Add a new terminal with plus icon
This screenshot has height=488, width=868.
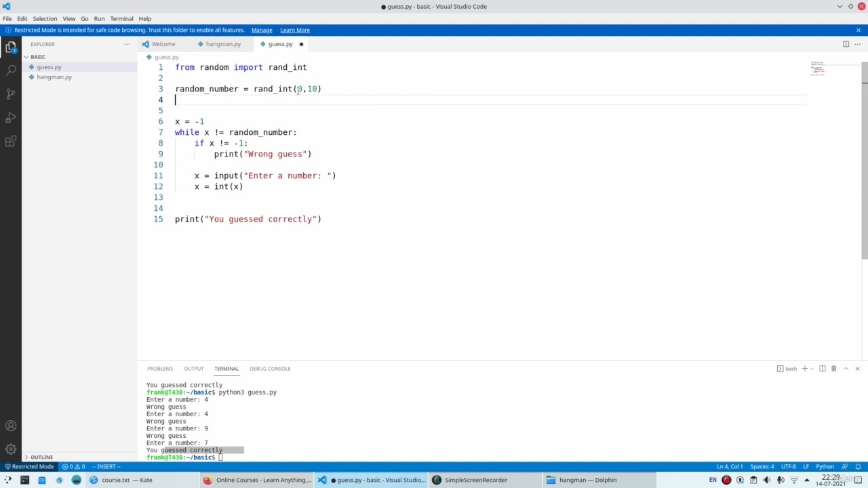(x=805, y=369)
